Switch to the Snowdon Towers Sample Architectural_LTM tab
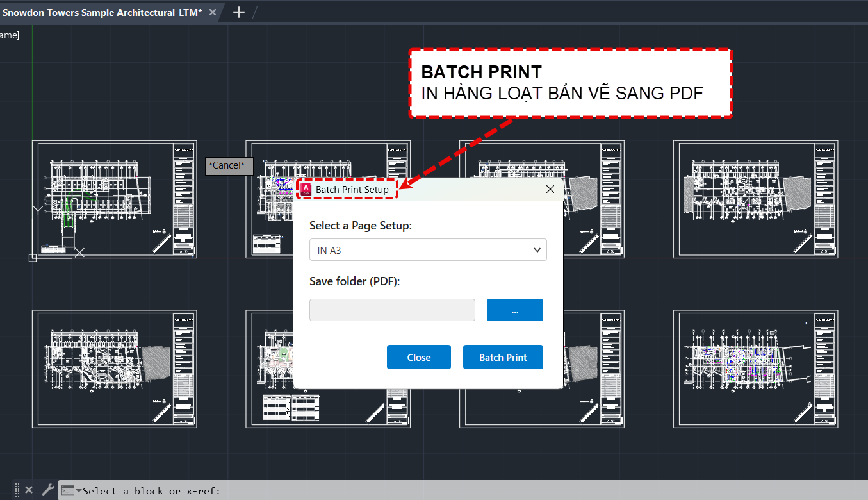Screen dimensions: 868x500 click(102, 12)
